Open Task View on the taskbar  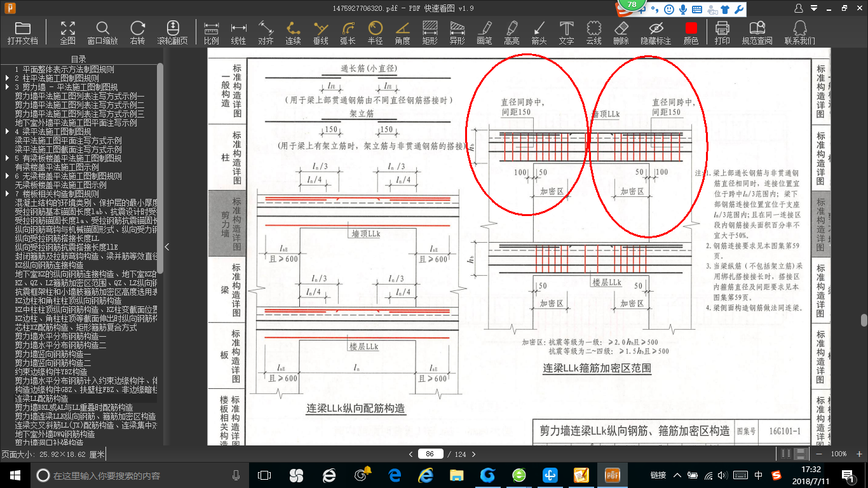coord(264,475)
